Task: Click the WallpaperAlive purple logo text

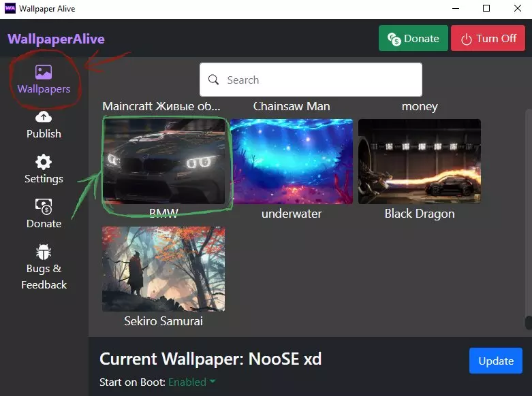Action: pos(56,39)
